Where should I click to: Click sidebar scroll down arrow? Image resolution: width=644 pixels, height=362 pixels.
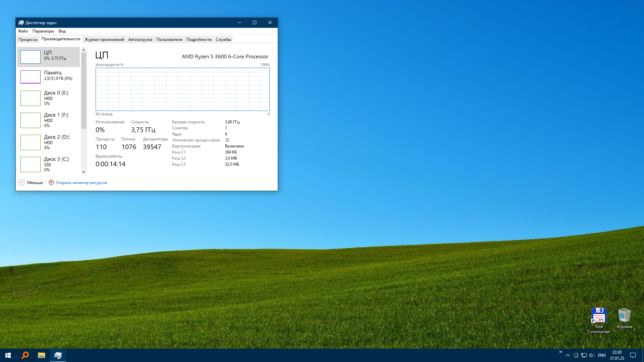[x=84, y=172]
